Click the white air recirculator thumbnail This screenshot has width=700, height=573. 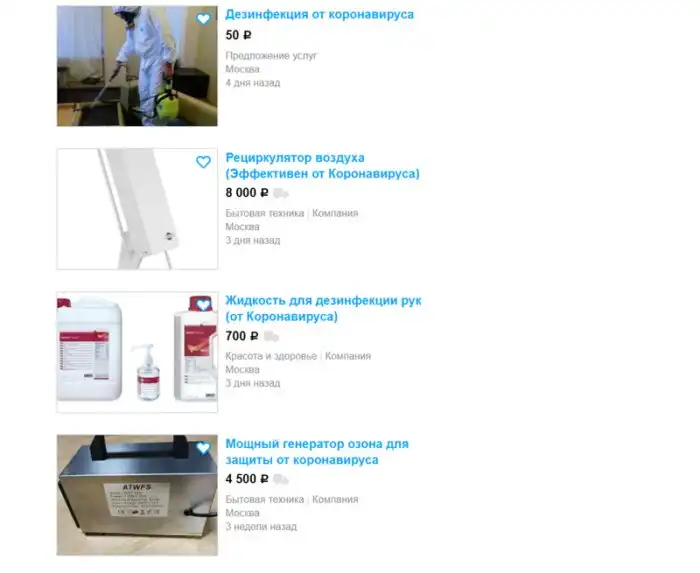(x=137, y=209)
